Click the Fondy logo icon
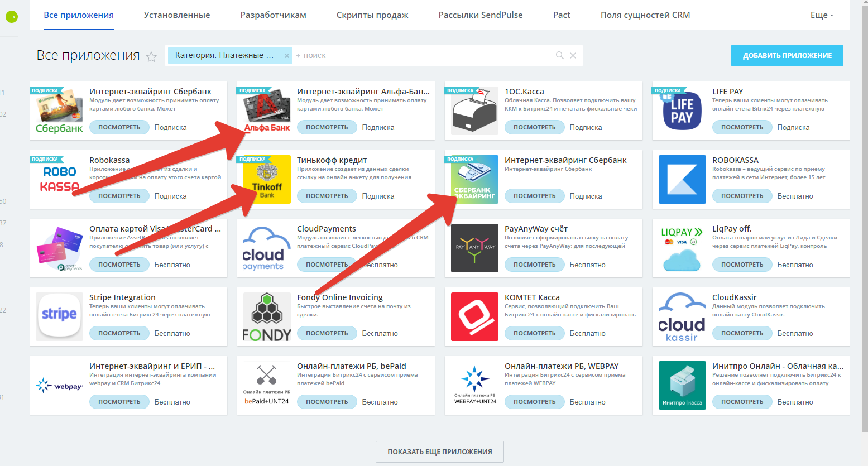 coord(267,316)
